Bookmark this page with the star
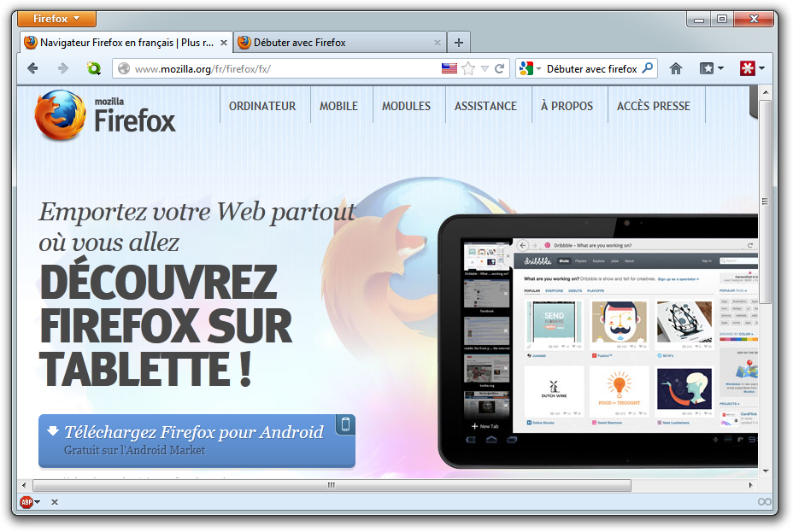 click(x=468, y=68)
